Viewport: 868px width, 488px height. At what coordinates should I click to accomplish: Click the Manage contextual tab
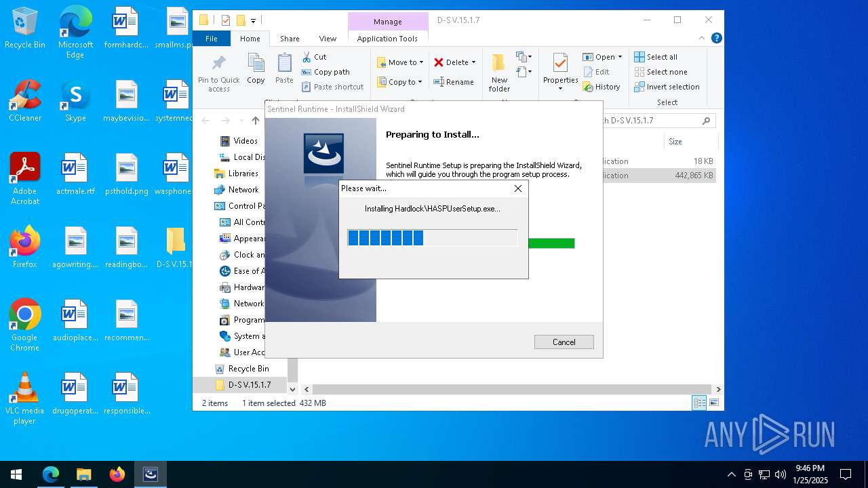point(388,22)
